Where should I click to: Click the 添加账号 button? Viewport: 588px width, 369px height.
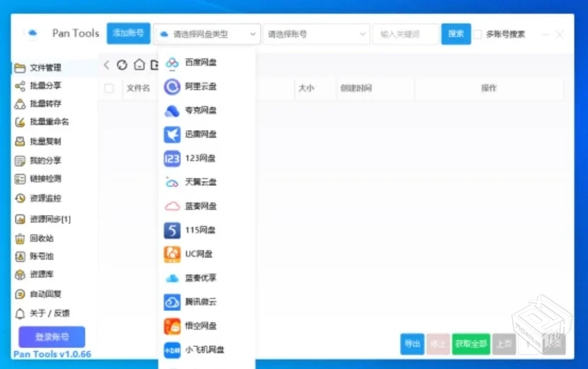click(x=128, y=33)
